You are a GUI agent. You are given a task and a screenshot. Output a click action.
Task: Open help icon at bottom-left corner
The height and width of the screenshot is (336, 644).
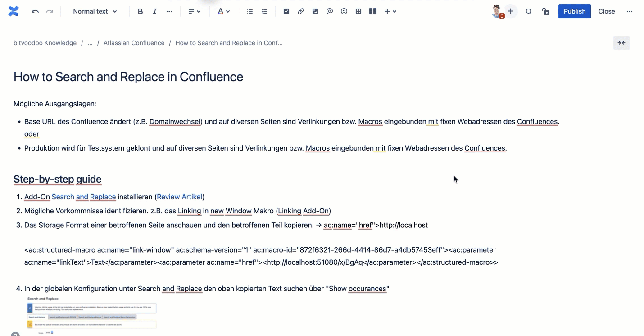click(x=15, y=335)
